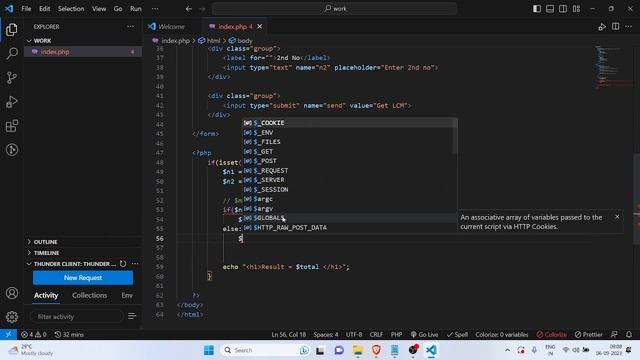Screen dimensions: 640x360
Task: Choose $GLOBALS from the suggestion list
Action: tap(349, 218)
